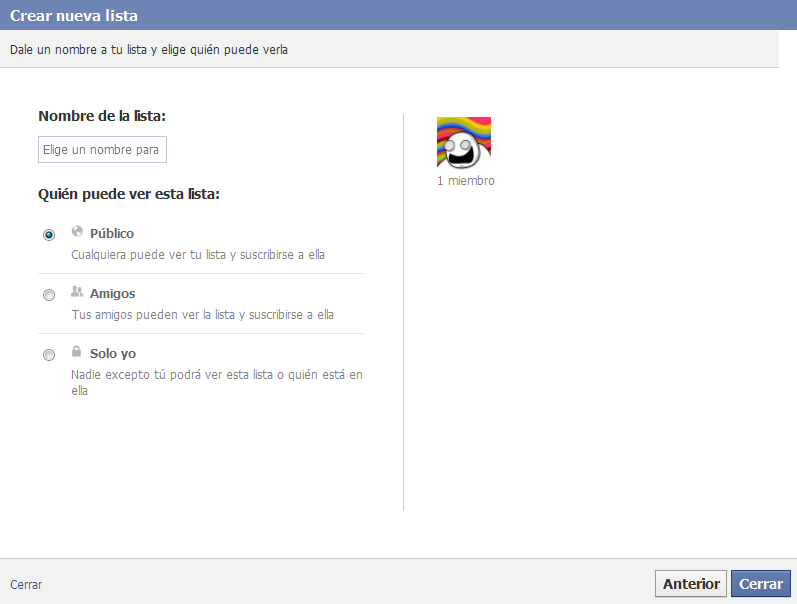
Task: Click the lock icon next to Solo yo
Action: (76, 351)
